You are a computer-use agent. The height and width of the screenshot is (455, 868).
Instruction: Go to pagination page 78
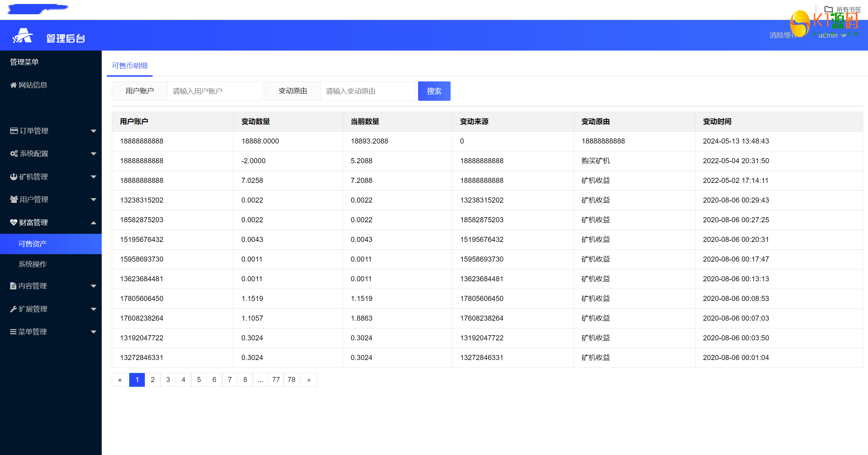291,380
